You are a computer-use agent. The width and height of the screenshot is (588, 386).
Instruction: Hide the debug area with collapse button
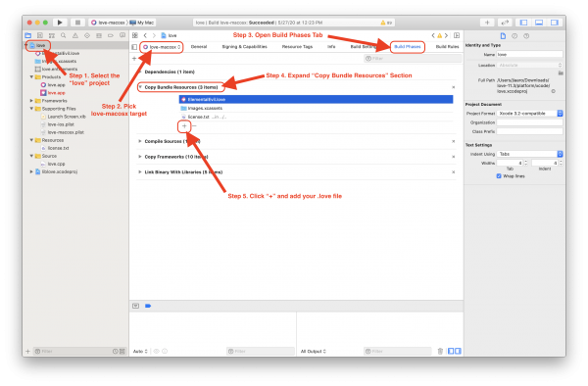tap(136, 306)
